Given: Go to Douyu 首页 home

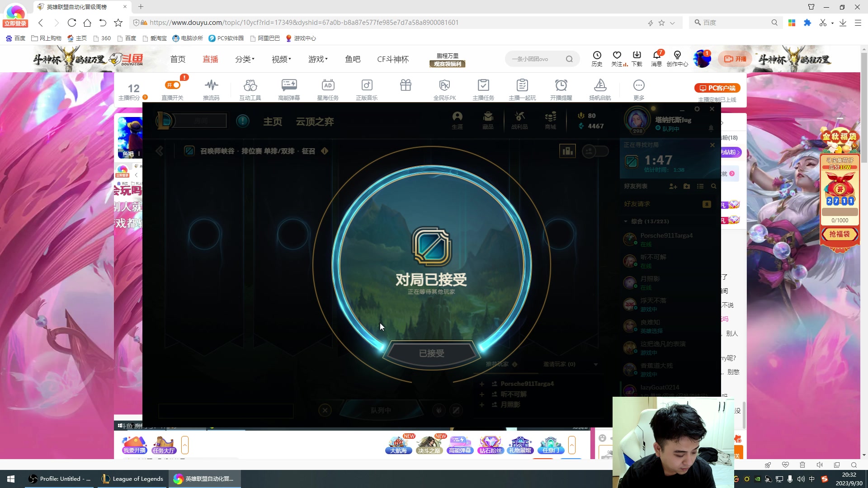Looking at the screenshot, I should (x=178, y=59).
